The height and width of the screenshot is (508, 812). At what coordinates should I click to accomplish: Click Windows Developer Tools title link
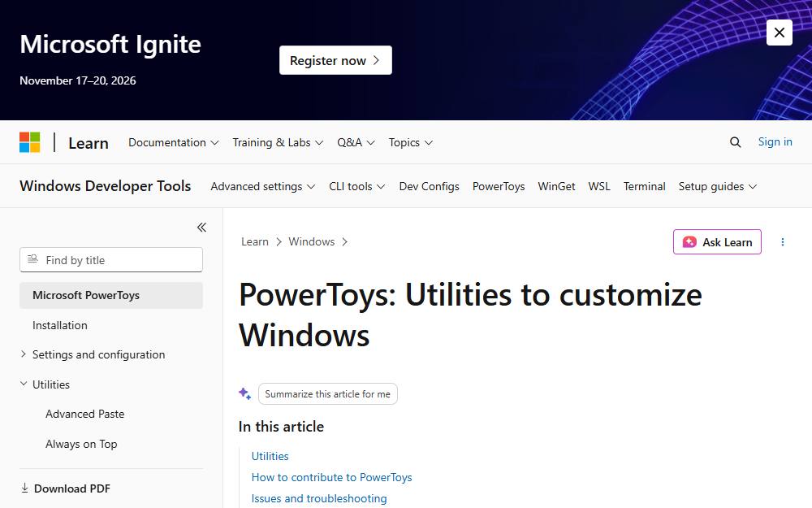tap(105, 186)
